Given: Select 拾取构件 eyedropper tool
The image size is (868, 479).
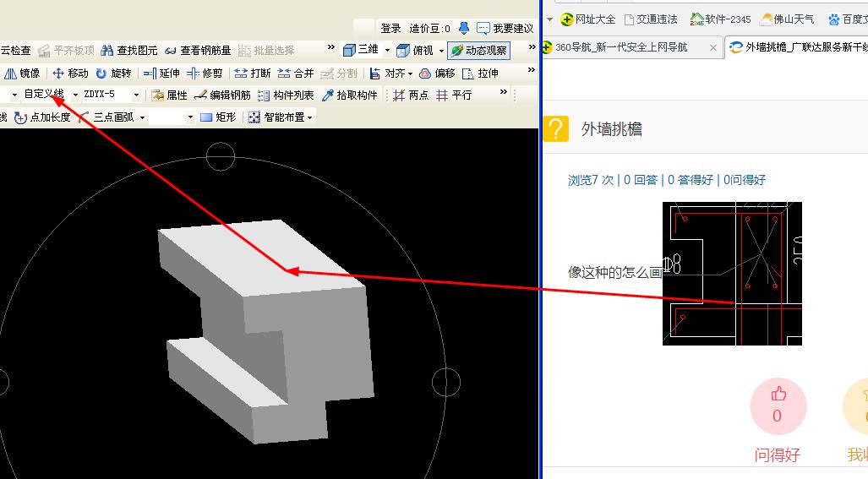Looking at the screenshot, I should point(349,95).
